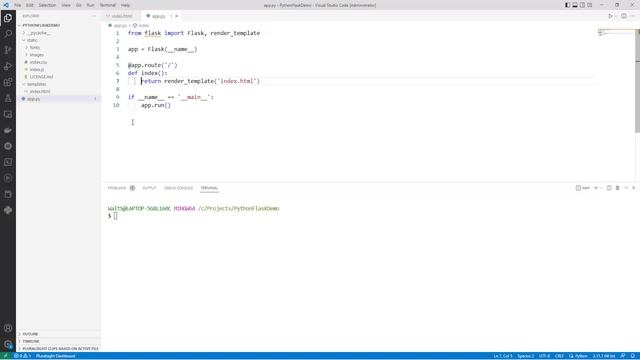Close the app.py editor tab
640x360 pixels.
177,16
